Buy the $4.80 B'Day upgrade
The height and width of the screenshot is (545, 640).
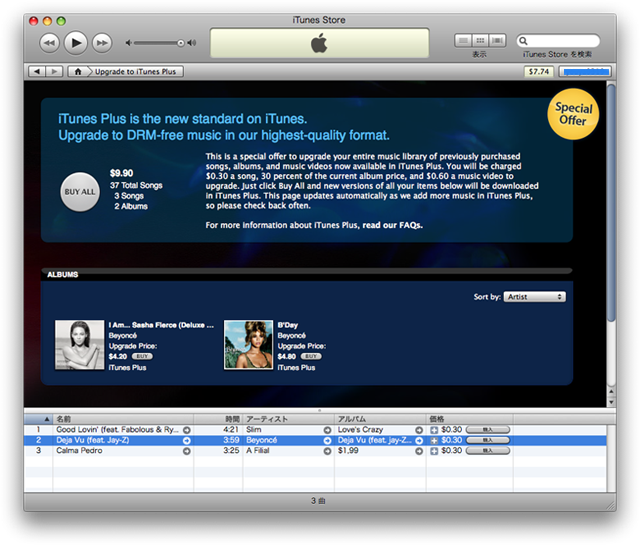coord(311,356)
